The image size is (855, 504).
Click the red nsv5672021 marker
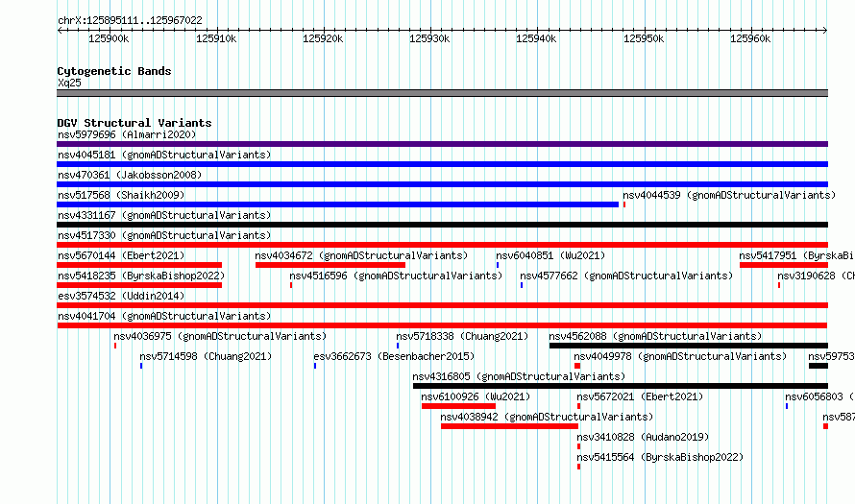578,406
